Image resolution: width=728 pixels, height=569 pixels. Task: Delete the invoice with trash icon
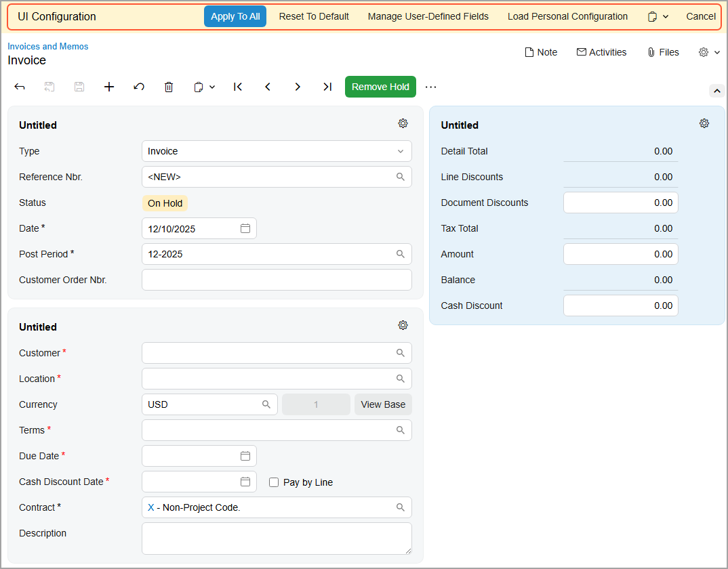point(169,87)
